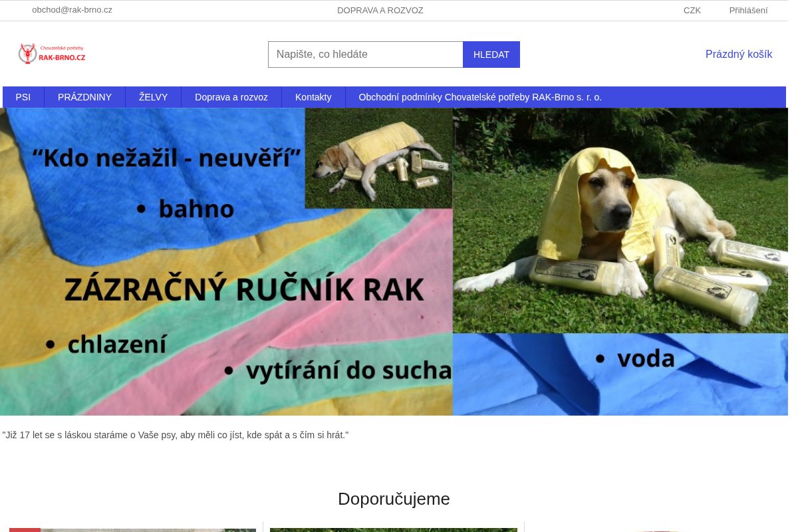
Task: Open the CZK currency selector
Action: [692, 11]
